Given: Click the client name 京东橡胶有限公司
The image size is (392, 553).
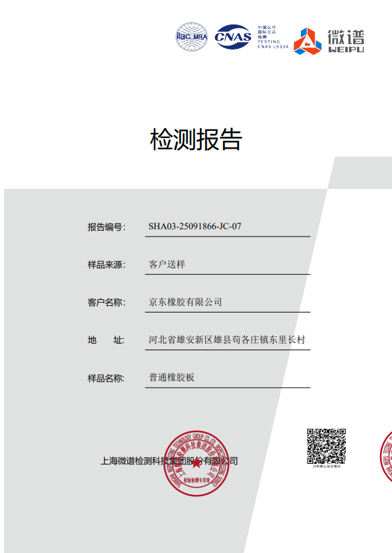Looking at the screenshot, I should coord(185,302).
